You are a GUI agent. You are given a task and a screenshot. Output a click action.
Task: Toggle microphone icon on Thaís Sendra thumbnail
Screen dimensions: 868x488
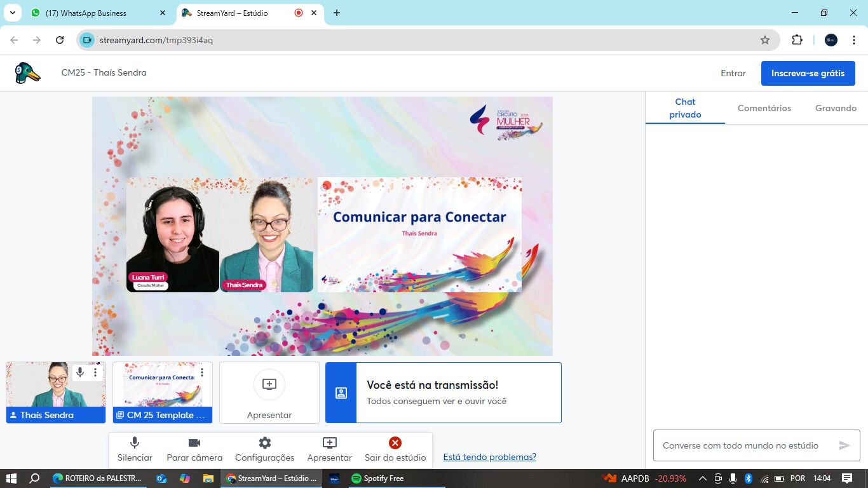[80, 372]
